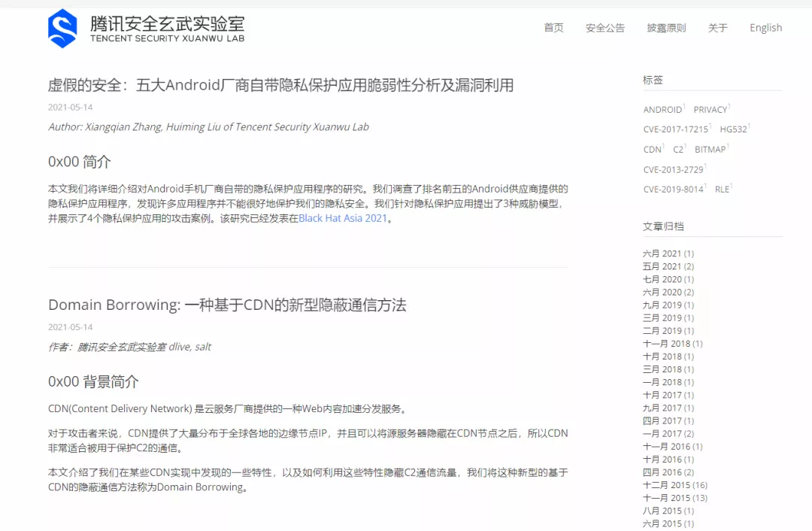The image size is (812, 531).
Task: Open the Android 隐私保护应用脆弱性分析 article title
Action: tap(280, 85)
